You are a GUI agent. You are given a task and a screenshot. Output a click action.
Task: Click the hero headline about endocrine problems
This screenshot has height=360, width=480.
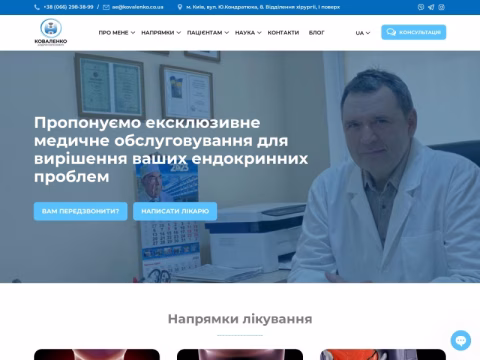[x=171, y=149]
